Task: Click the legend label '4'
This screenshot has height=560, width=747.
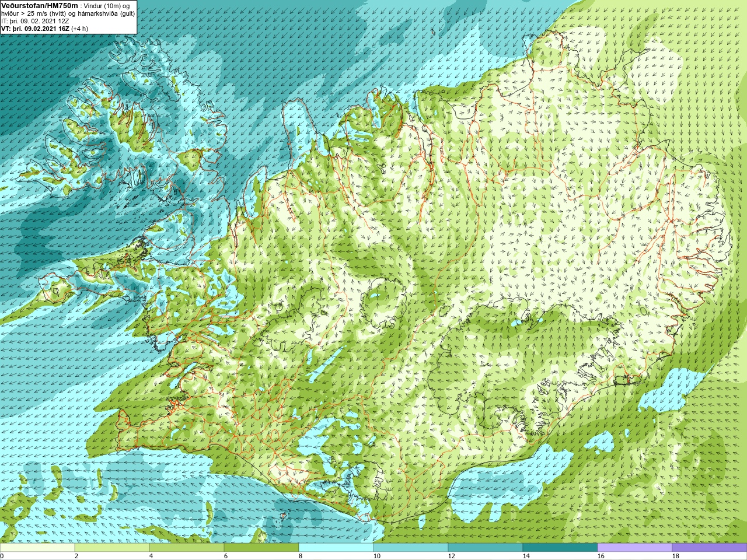Action: click(151, 556)
